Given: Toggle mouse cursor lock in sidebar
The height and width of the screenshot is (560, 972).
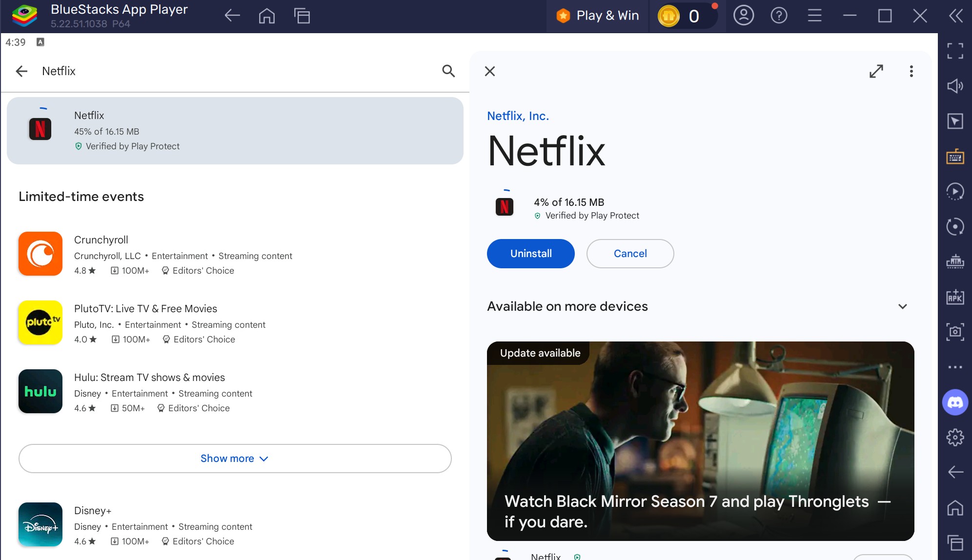Looking at the screenshot, I should click(955, 121).
